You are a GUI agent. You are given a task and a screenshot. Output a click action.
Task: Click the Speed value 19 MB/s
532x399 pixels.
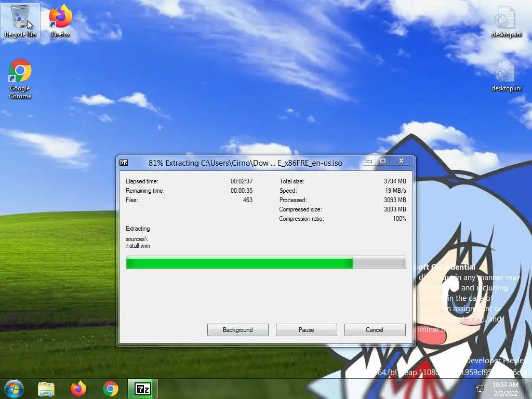395,191
